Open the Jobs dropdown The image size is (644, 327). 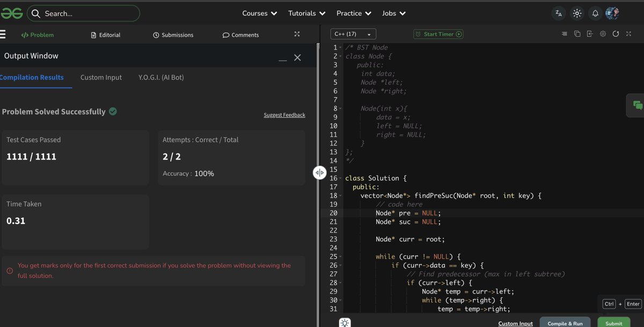coord(394,13)
